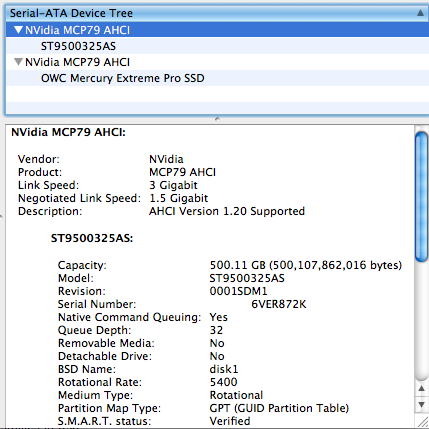Click the sort arrow in the tree header
Image resolution: width=429 pixels, height=429 pixels.
(421, 13)
